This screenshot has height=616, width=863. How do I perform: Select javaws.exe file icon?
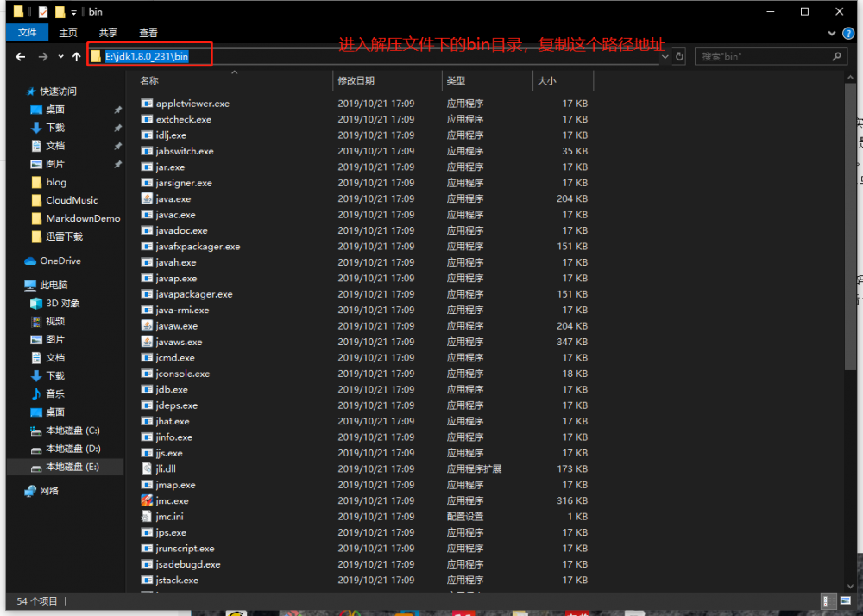point(147,342)
